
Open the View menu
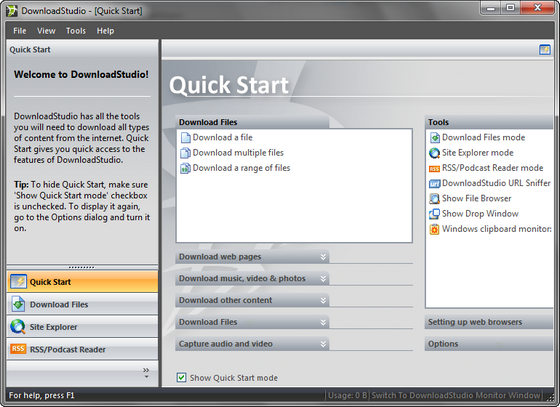tap(46, 31)
